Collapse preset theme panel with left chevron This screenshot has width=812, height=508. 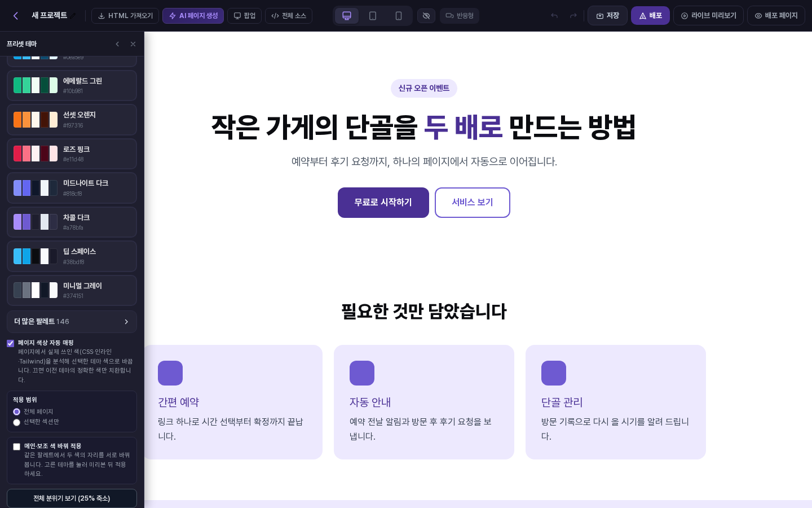pyautogui.click(x=117, y=44)
